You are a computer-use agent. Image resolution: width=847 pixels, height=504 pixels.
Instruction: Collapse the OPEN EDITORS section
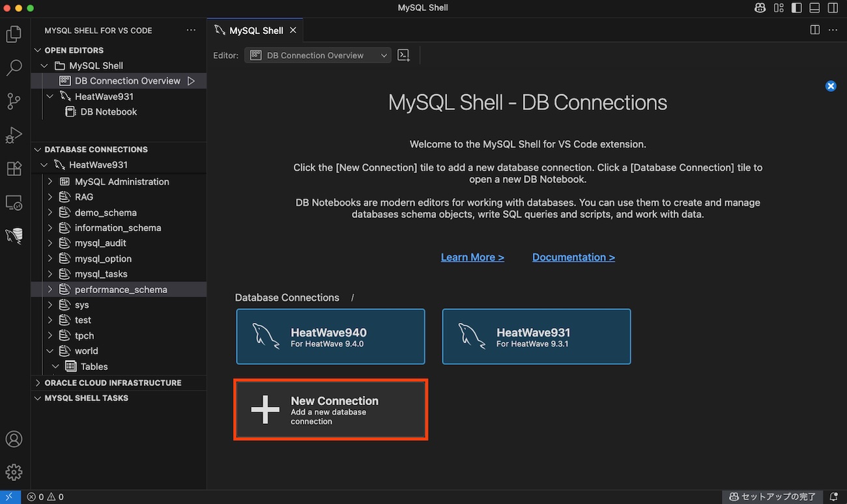[38, 50]
